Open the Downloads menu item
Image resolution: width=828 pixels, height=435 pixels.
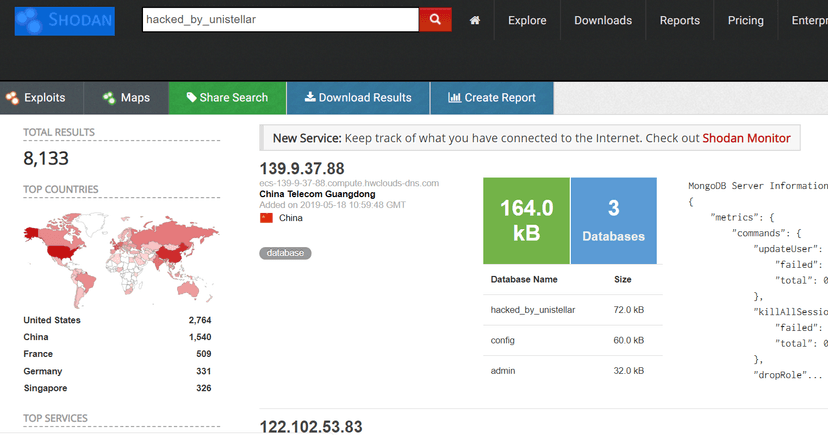coord(603,20)
